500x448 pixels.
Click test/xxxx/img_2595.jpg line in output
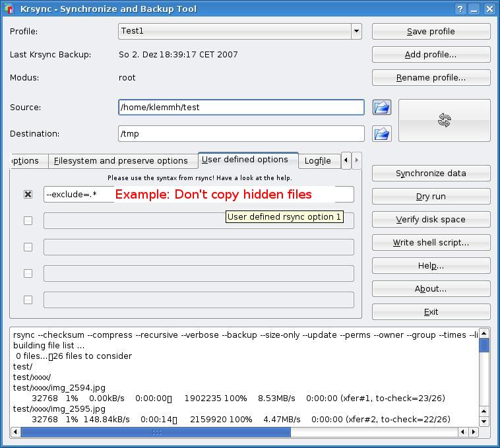[59, 409]
